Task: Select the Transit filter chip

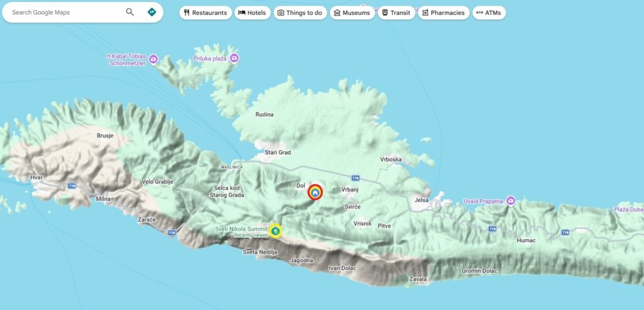Action: (396, 13)
